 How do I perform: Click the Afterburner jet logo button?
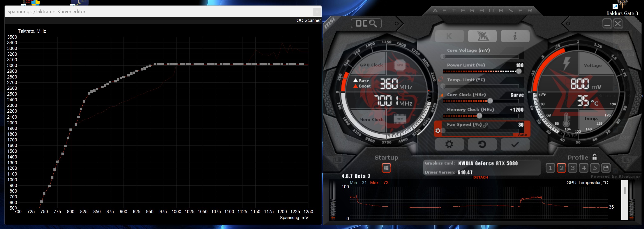pos(482,36)
